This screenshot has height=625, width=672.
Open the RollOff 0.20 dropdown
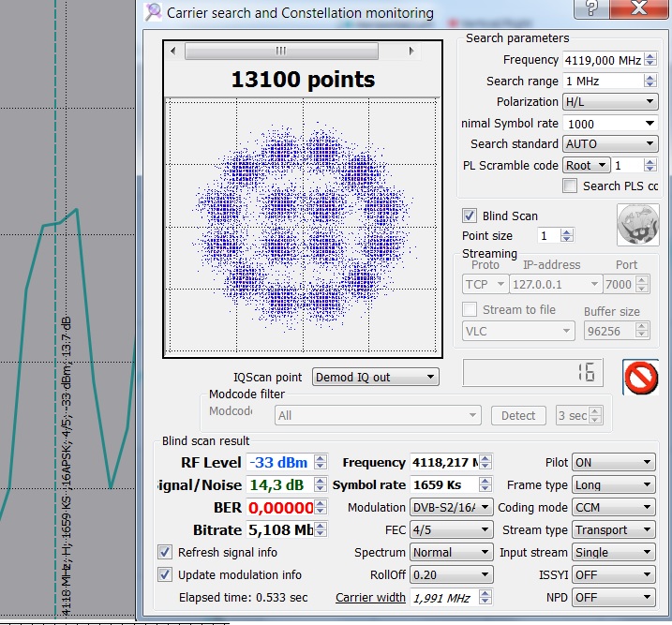[x=452, y=574]
